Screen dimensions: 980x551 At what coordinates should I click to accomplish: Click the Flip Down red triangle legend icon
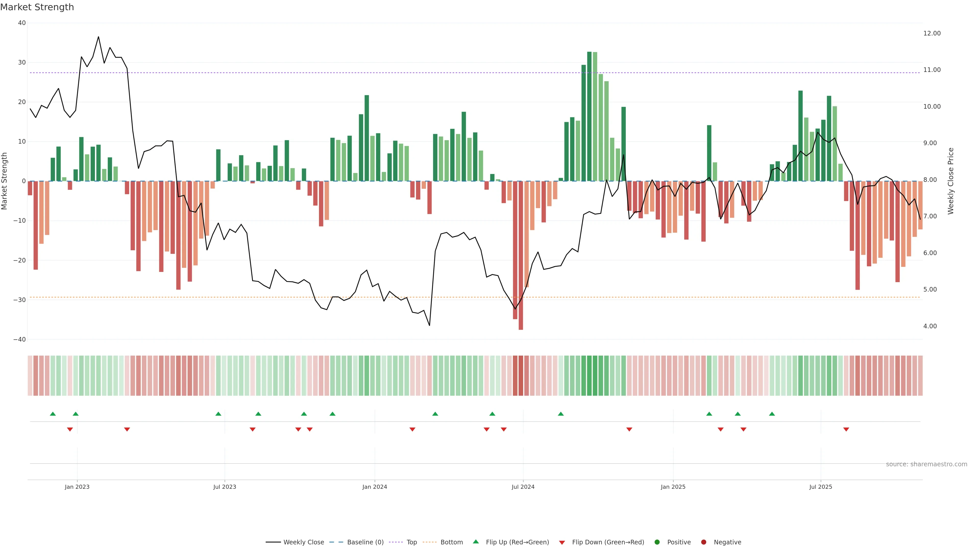click(x=562, y=543)
